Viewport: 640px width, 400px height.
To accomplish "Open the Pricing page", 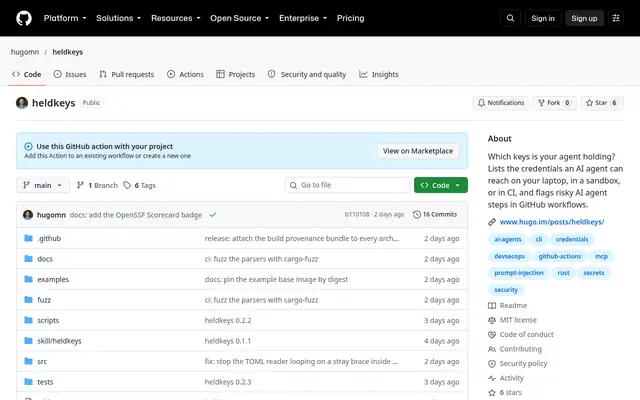I will (x=350, y=18).
